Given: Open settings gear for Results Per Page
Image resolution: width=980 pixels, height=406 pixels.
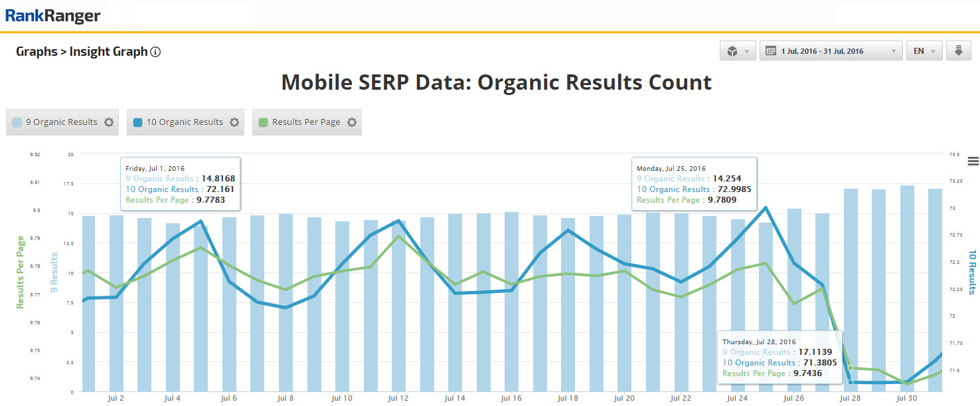Looking at the screenshot, I should coord(352,122).
